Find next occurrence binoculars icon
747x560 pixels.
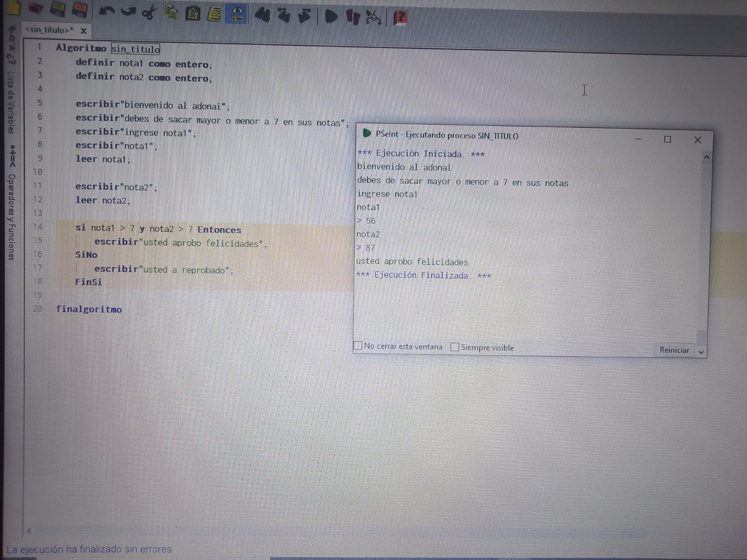tap(304, 16)
